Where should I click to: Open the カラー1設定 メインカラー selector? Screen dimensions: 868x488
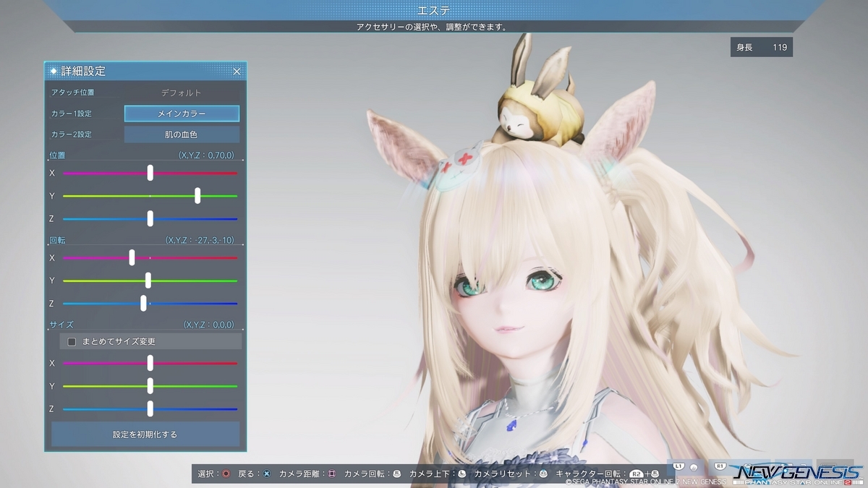(182, 114)
